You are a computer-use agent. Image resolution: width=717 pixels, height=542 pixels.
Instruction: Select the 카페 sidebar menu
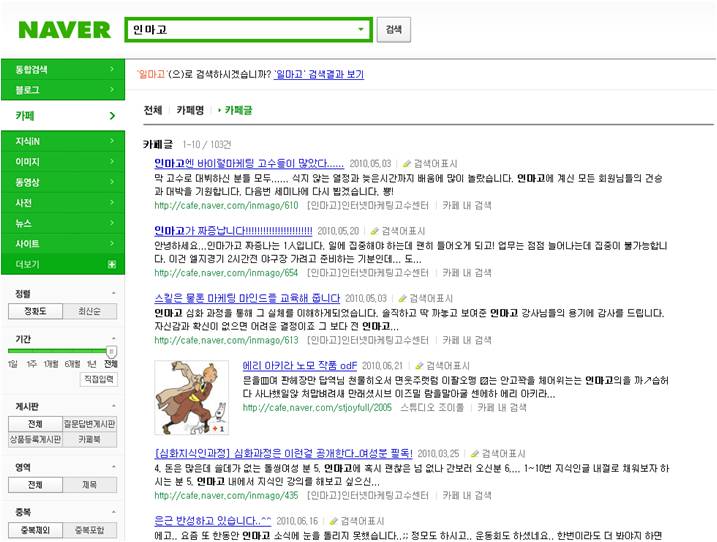(x=63, y=116)
